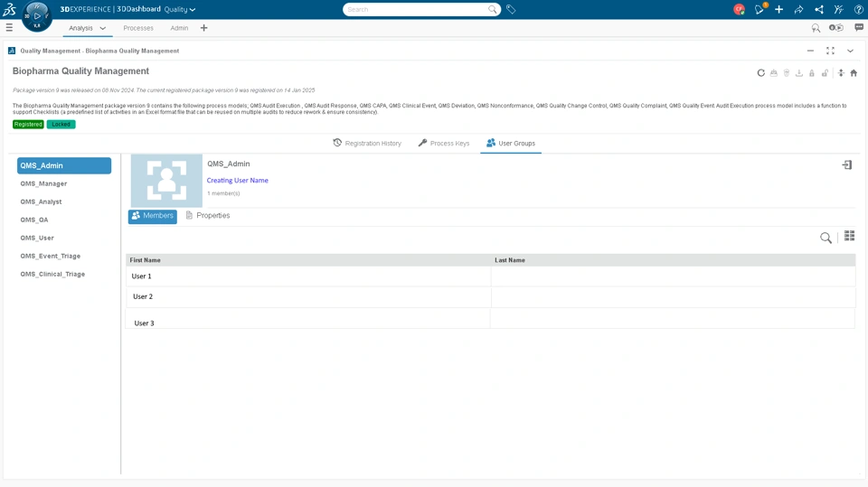Click the tag icon beside search
The height and width of the screenshot is (487, 868).
click(x=511, y=9)
